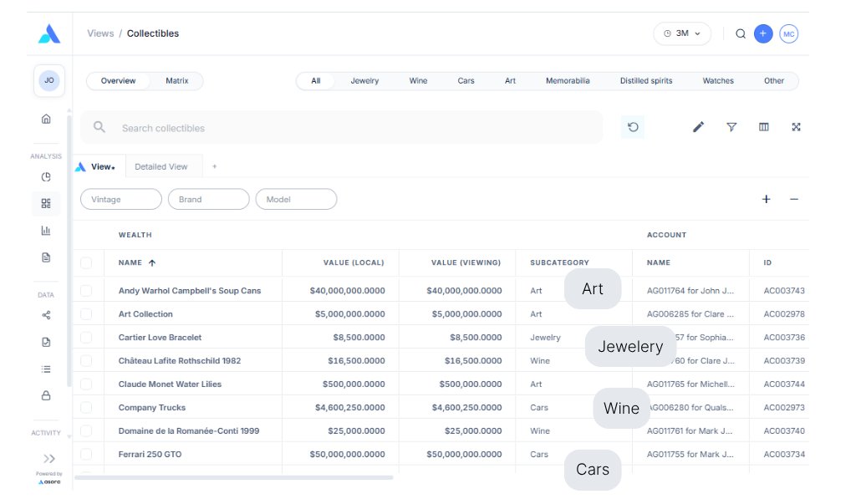Check the Ferrari 250 GTO row checkbox
Screen dimensions: 856x504
(x=86, y=454)
